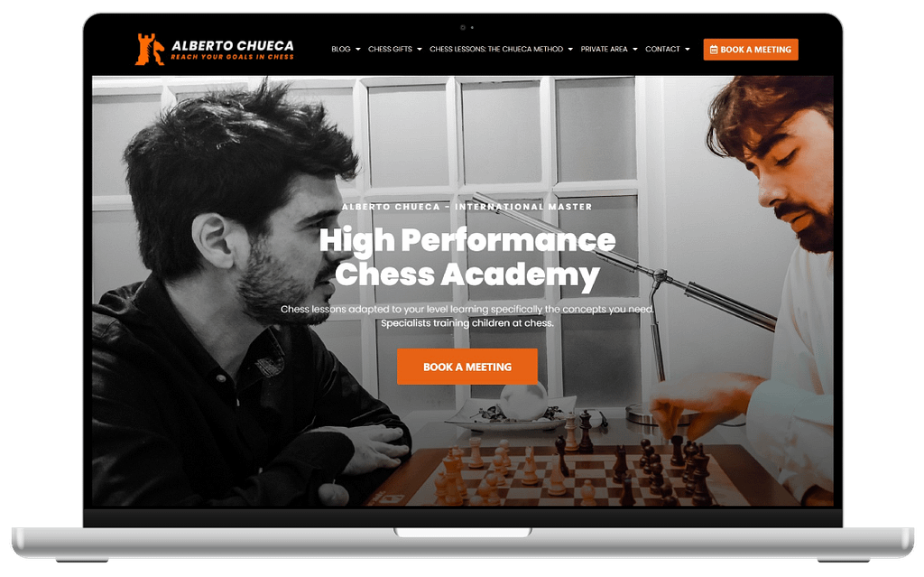Image resolution: width=924 pixels, height=577 pixels.
Task: Expand the Chueca Method dropdown arrow
Action: tap(570, 50)
